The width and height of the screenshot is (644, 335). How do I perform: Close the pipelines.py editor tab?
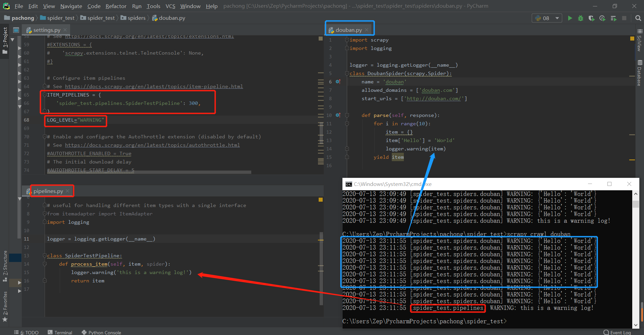coord(67,191)
